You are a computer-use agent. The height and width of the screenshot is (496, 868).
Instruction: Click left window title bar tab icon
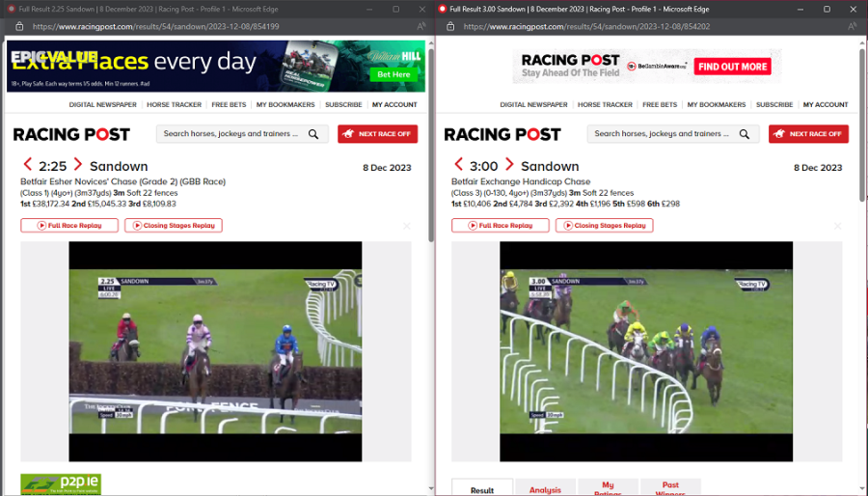pos(11,9)
